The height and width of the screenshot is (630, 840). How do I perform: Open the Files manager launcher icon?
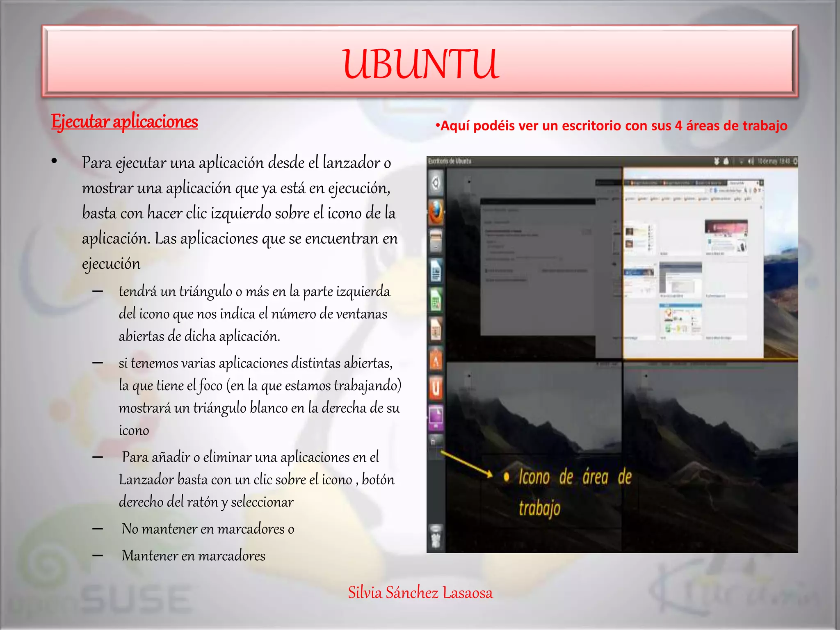(x=436, y=241)
